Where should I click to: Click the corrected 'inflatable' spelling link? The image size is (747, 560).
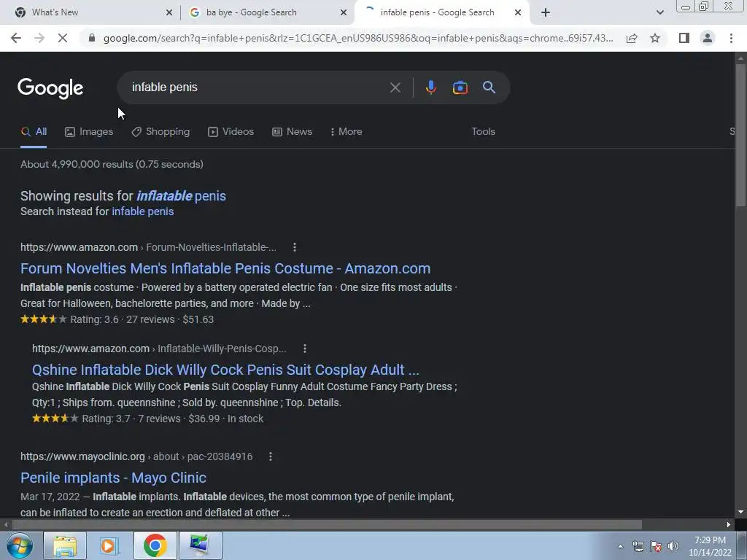pyautogui.click(x=164, y=195)
